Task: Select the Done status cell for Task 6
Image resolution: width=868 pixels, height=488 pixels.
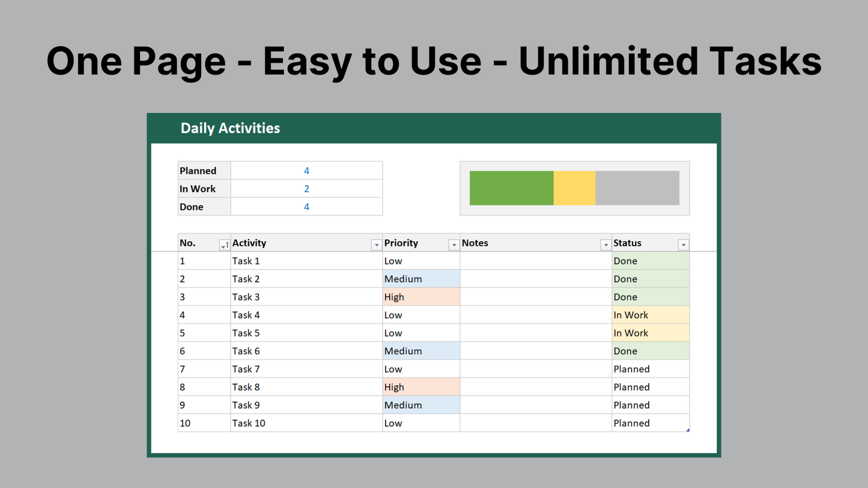Action: coord(651,351)
